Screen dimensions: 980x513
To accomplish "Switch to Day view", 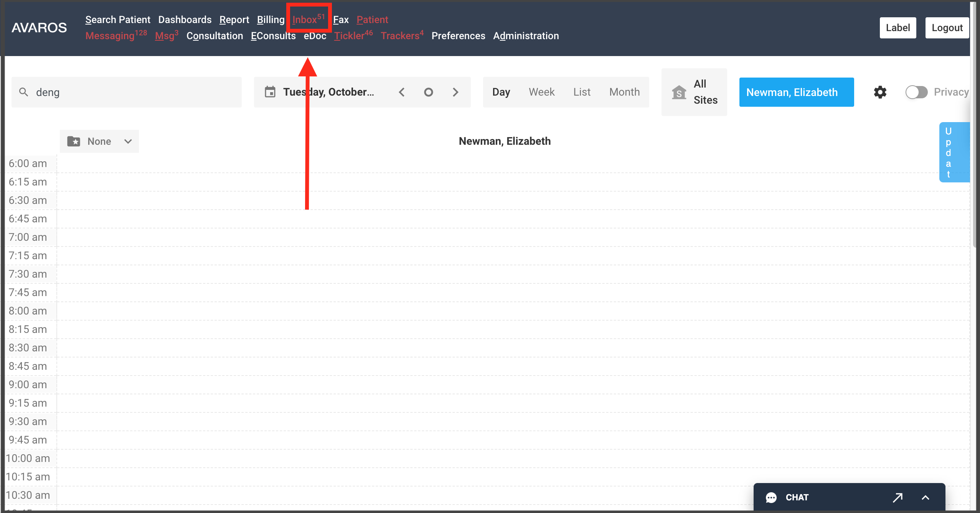I will (501, 92).
